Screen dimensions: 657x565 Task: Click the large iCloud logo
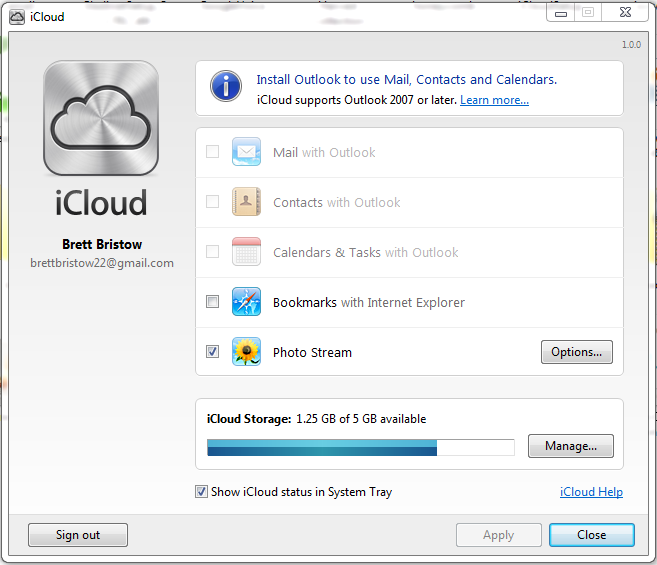pos(101,118)
